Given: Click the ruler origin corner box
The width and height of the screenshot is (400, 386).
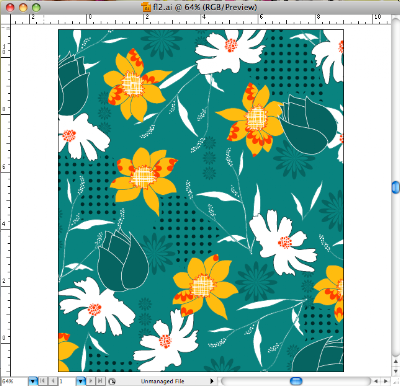Looking at the screenshot, I should point(5,20).
